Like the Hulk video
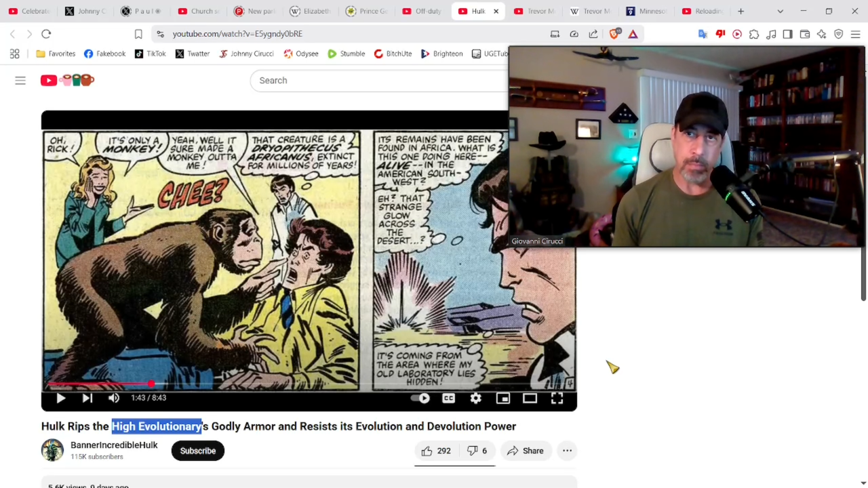 [x=436, y=451]
